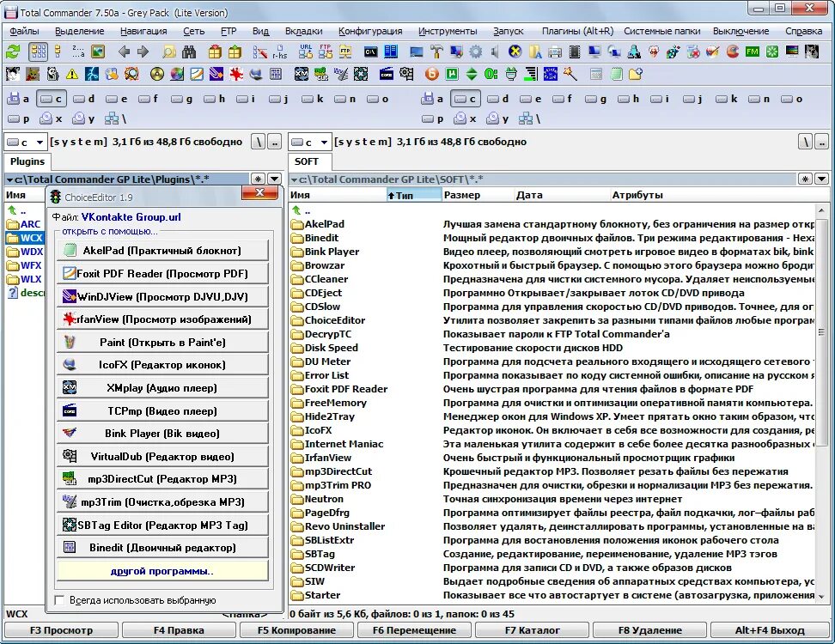Click the hammer tool icon

436,52
